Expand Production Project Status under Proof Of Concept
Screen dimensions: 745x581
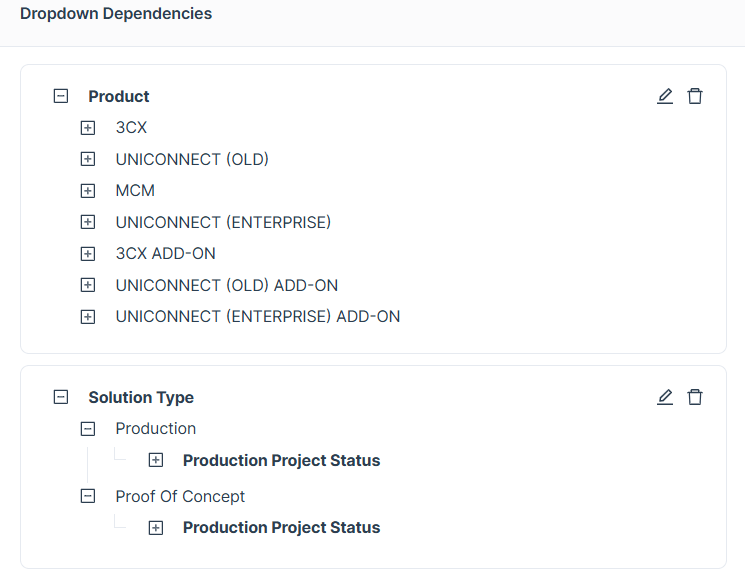click(x=155, y=527)
